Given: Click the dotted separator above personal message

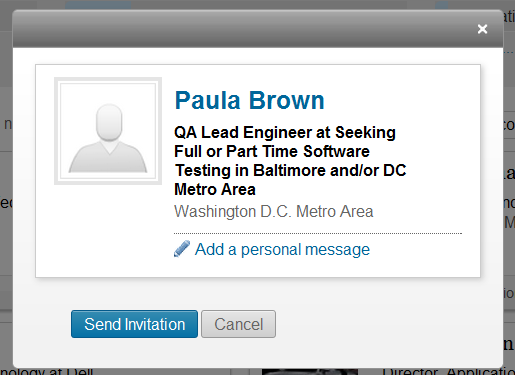Looking at the screenshot, I should [x=318, y=233].
